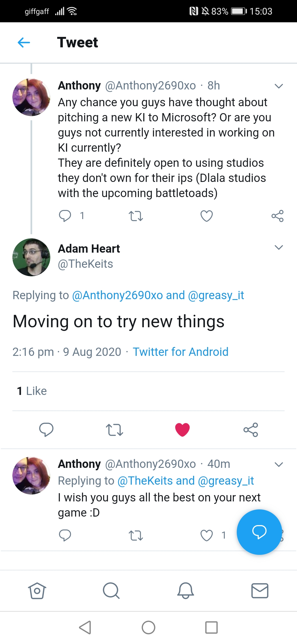
Task: Reply to Anthony's first tweet about KI
Action: (65, 216)
